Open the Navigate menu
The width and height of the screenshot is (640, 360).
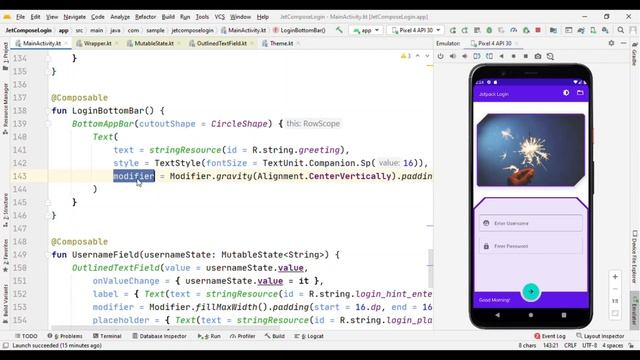tap(74, 17)
